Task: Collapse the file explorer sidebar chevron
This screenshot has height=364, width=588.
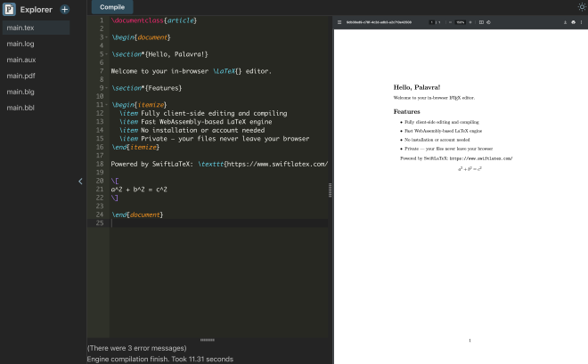Action: click(x=80, y=181)
